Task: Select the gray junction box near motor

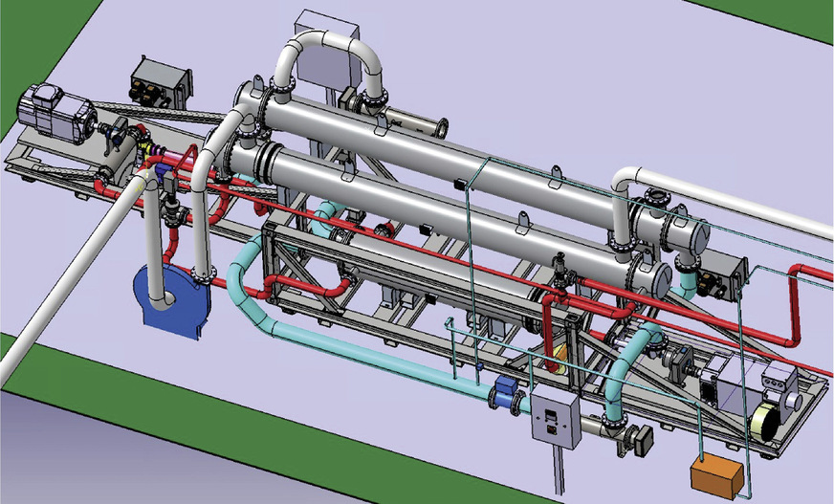Action: [x=159, y=82]
